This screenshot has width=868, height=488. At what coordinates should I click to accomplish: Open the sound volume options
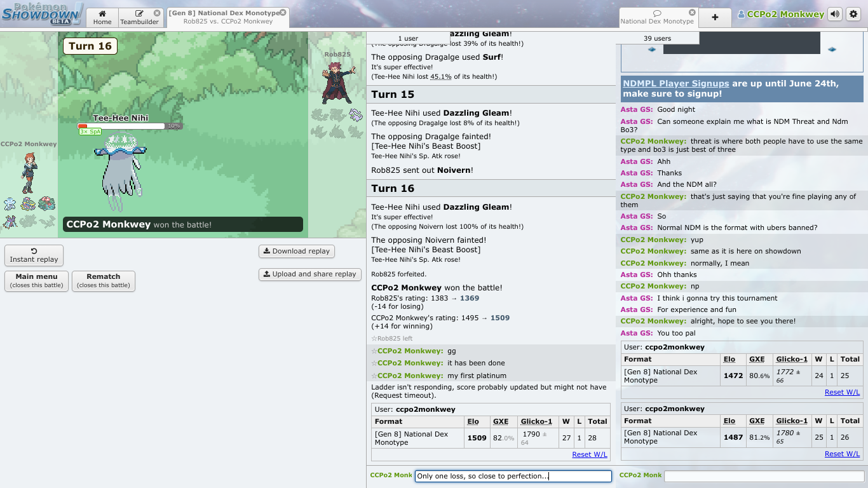834,14
